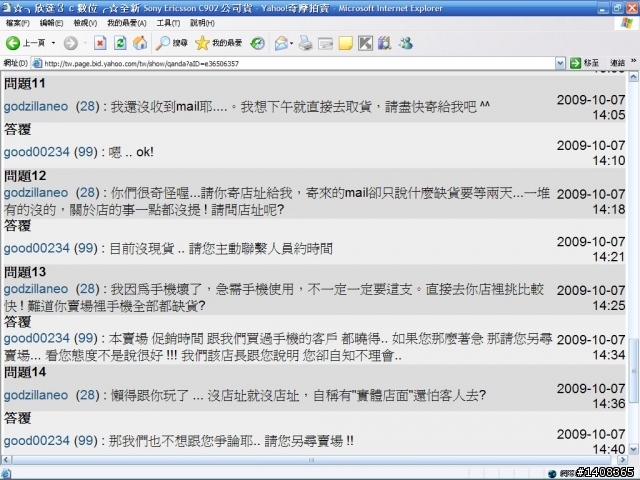Refresh the page with green arrows icon
The width and height of the screenshot is (640, 480).
click(x=120, y=43)
